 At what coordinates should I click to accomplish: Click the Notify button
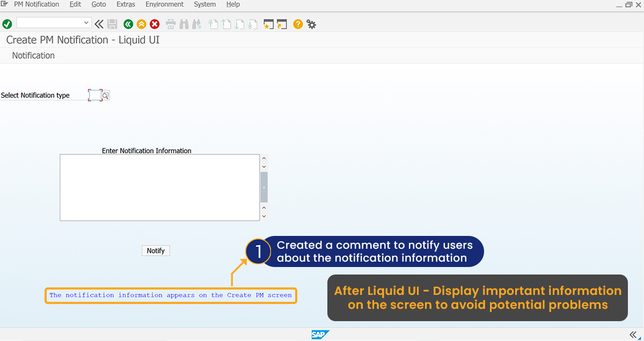(x=156, y=250)
